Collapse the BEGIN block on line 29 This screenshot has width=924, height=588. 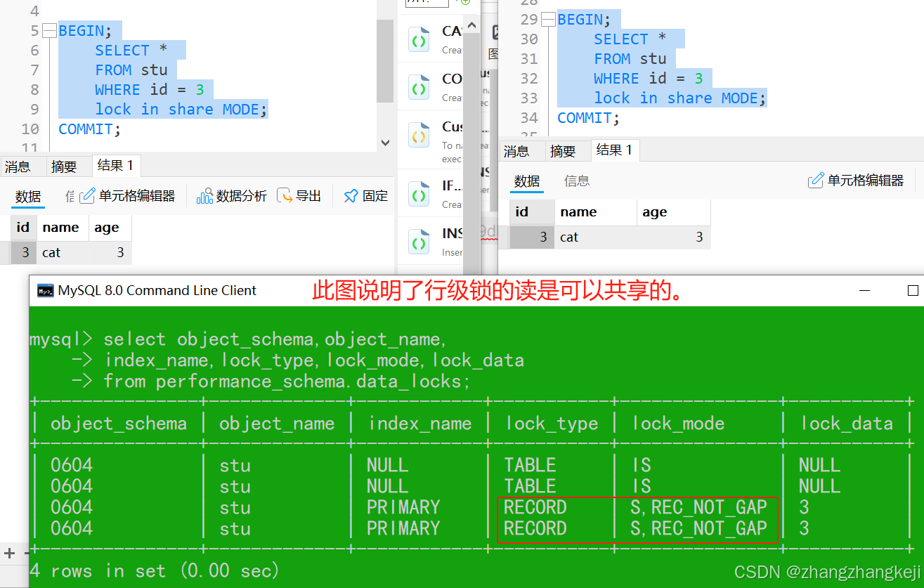click(549, 20)
